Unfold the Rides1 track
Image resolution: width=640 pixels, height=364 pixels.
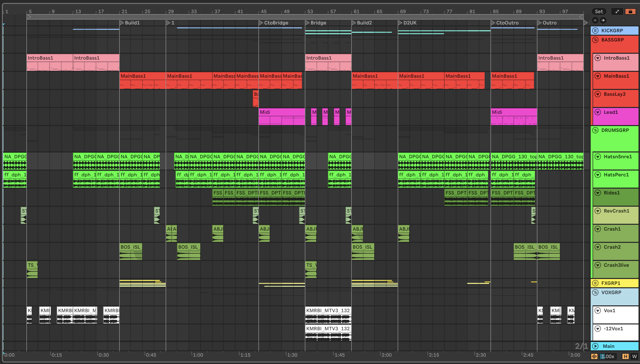pos(598,193)
